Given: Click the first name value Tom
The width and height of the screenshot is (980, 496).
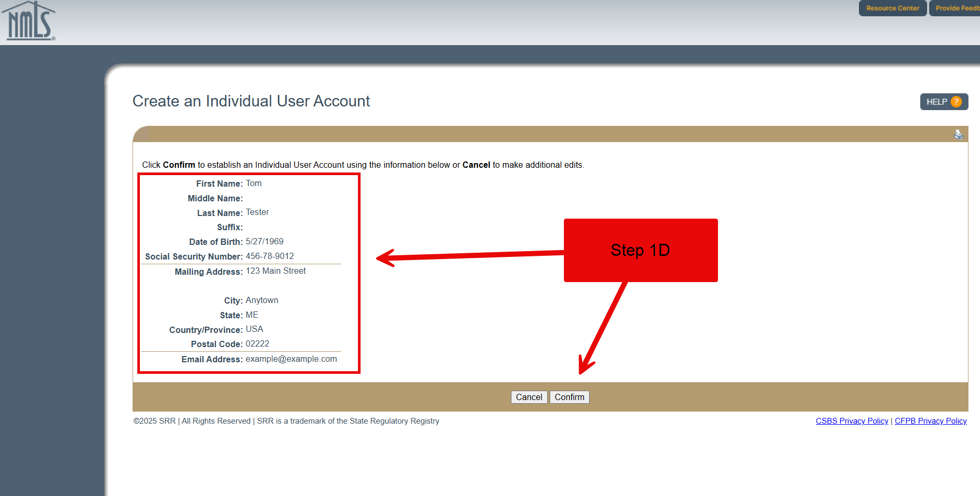Looking at the screenshot, I should coord(254,184).
